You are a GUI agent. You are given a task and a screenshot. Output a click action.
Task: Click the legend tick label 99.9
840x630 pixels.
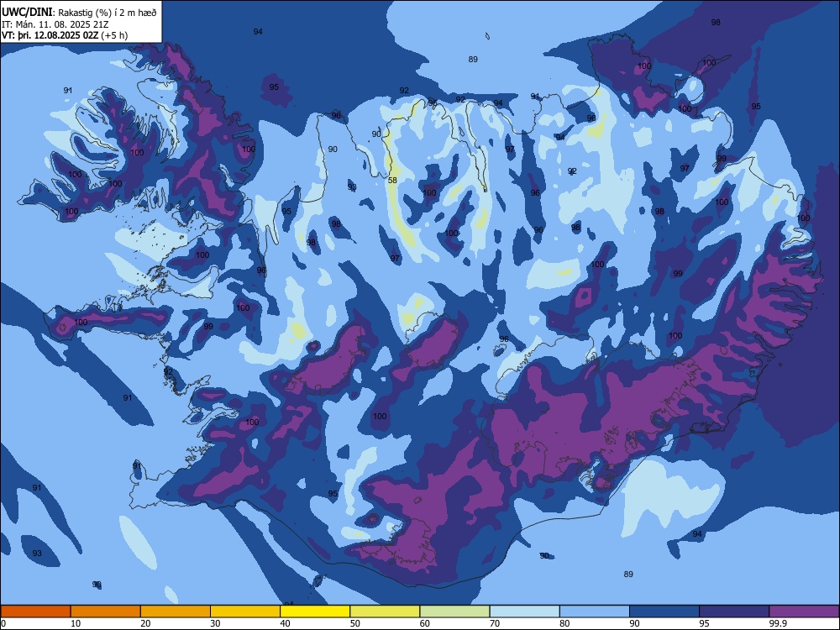(x=777, y=623)
